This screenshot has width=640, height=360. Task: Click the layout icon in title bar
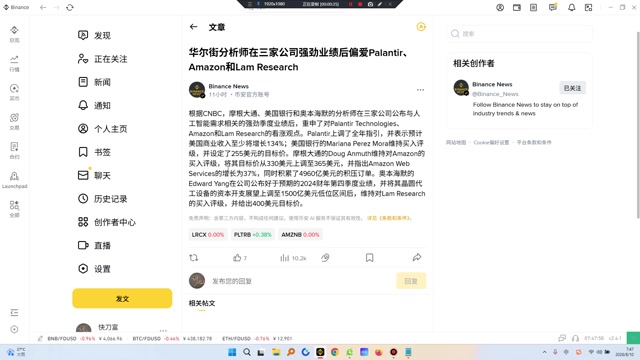point(588,7)
